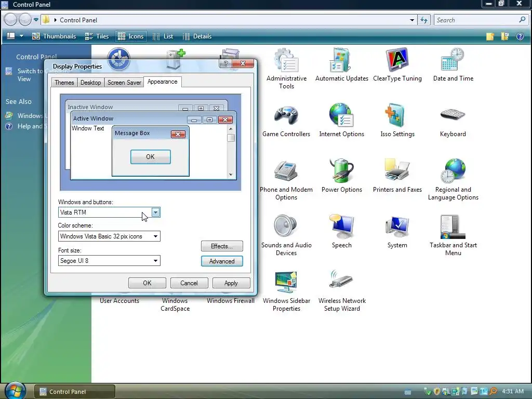Open the recent pages dropdown arrow

point(36,20)
